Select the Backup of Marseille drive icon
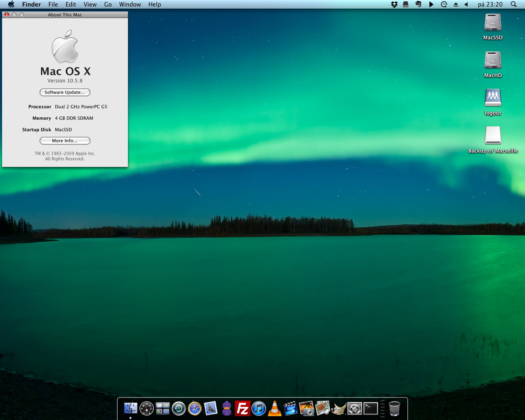The width and height of the screenshot is (525, 420). [x=493, y=136]
